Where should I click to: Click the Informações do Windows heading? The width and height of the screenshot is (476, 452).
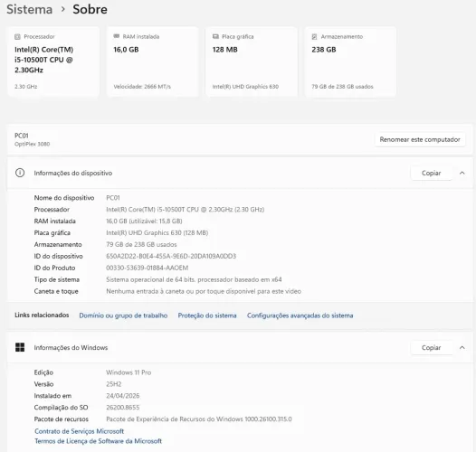[x=71, y=348]
